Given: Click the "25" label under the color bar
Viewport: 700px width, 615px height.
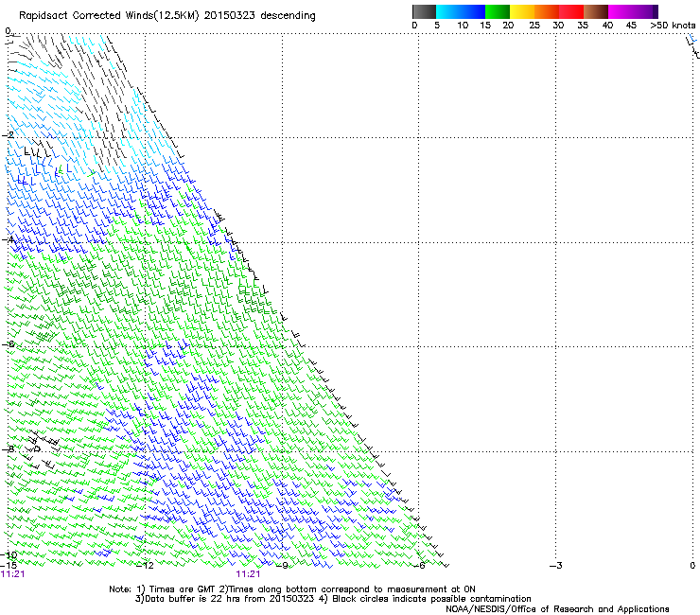Looking at the screenshot, I should (x=534, y=26).
